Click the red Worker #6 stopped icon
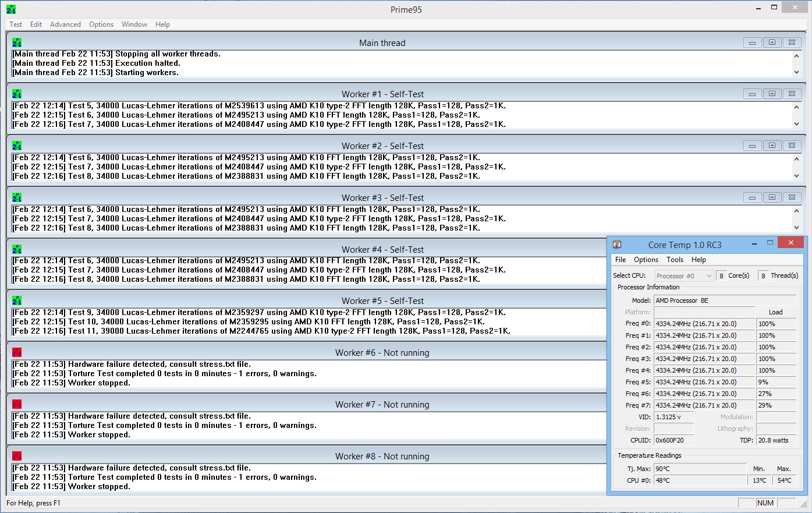Screen dimensions: 812x513 point(17,352)
